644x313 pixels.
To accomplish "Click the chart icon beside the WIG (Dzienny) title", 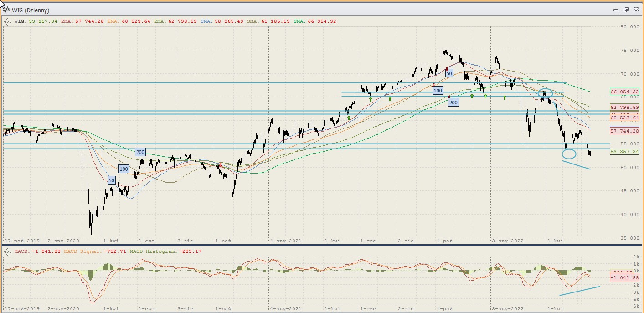I will tap(6, 10).
